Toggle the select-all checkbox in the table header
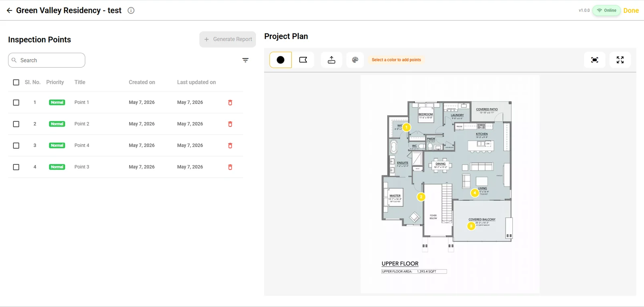The height and width of the screenshot is (307, 644). coord(16,82)
